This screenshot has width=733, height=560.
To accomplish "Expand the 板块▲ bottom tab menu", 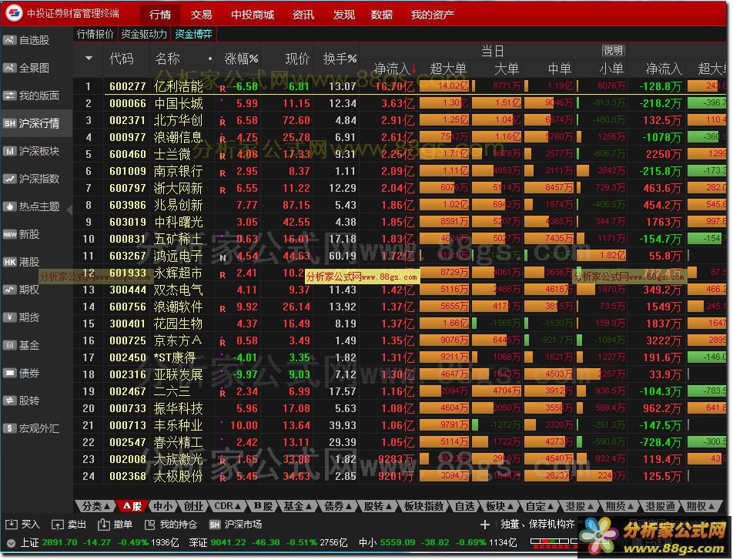I will click(x=499, y=506).
